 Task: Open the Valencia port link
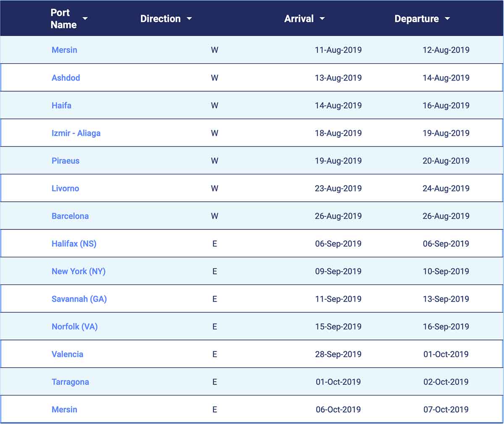(67, 354)
